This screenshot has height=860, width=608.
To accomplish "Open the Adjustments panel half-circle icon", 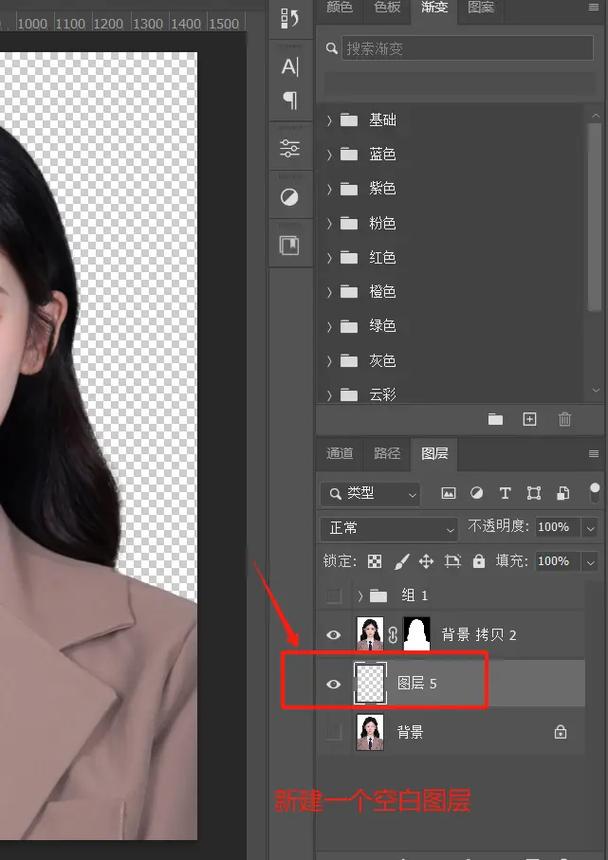I will (290, 197).
